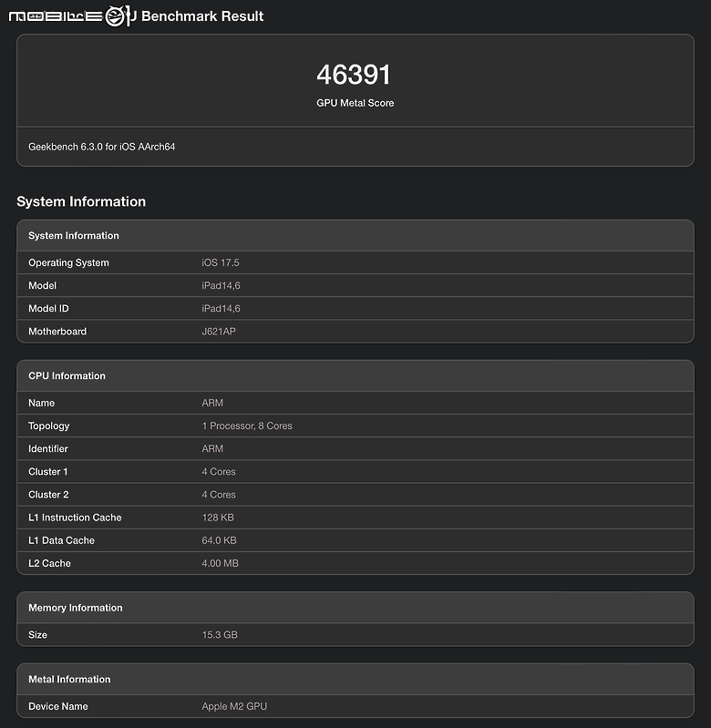Click the L1 Instruction Cache label
711x728 pixels.
75,518
